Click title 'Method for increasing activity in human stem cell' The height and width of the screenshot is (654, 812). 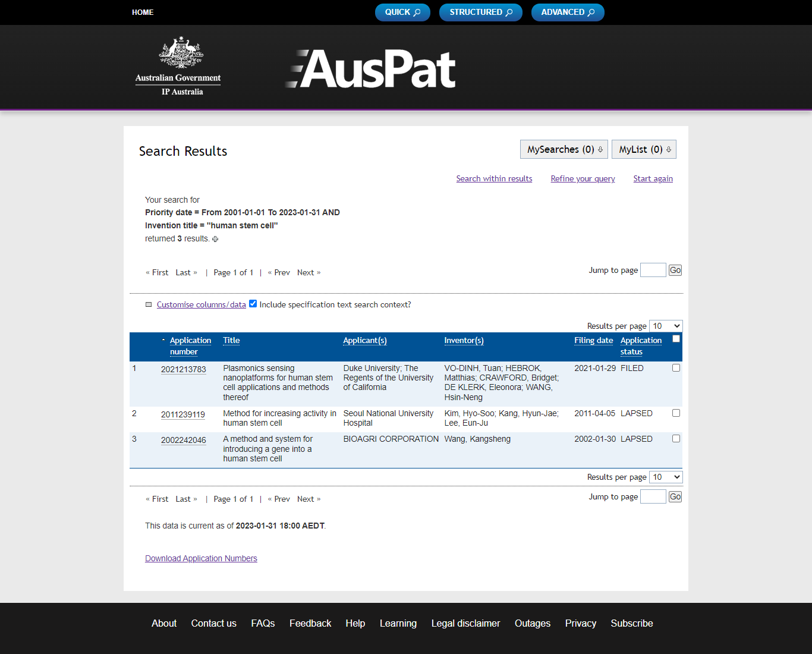click(279, 418)
